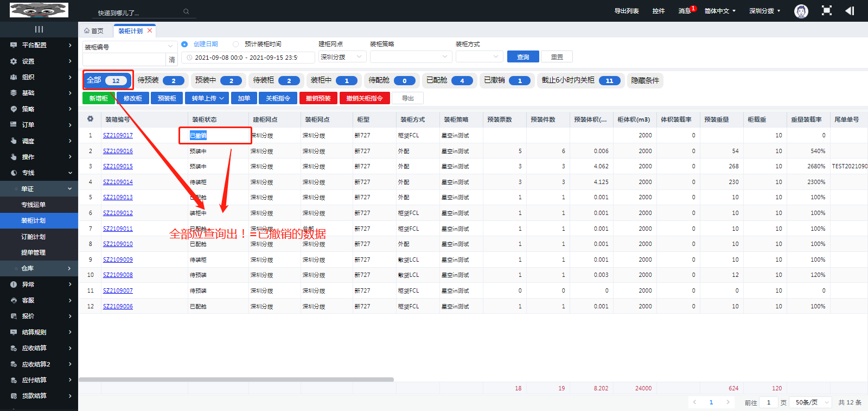Filter by 待配舱 status
This screenshot has width=868, height=411.
tap(392, 80)
